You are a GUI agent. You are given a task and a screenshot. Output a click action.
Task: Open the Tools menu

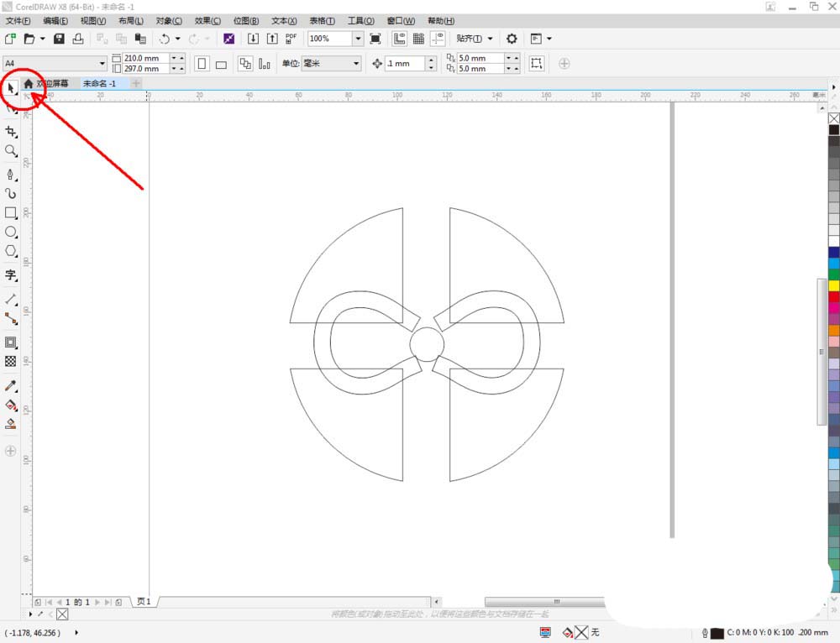361,21
